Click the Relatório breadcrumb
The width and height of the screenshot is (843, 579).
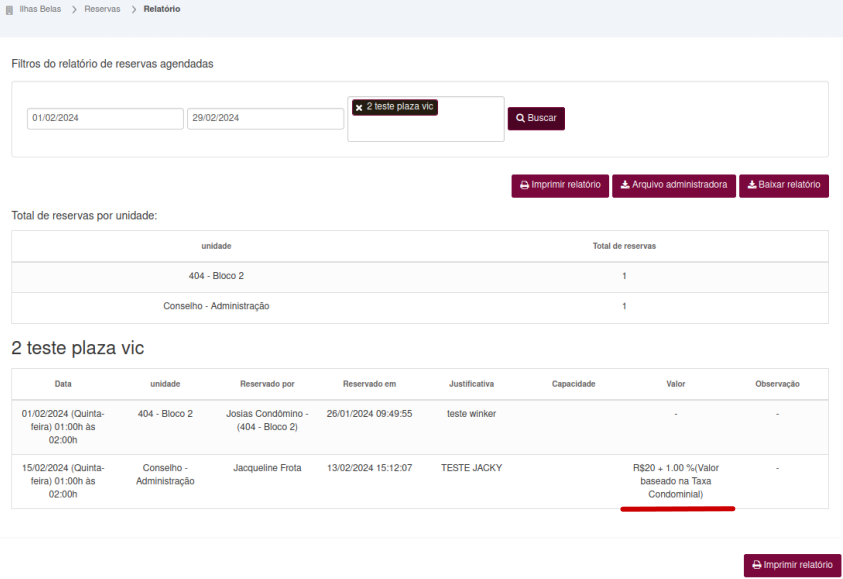[162, 9]
